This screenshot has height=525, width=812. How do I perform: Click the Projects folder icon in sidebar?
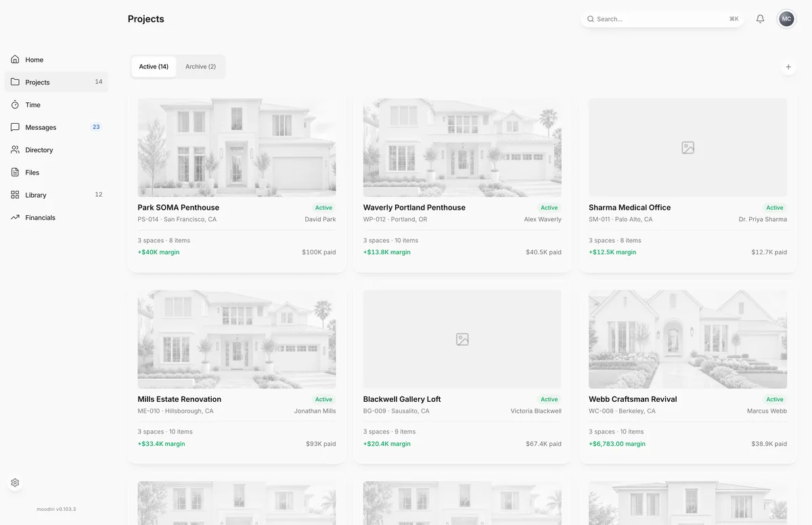point(15,82)
